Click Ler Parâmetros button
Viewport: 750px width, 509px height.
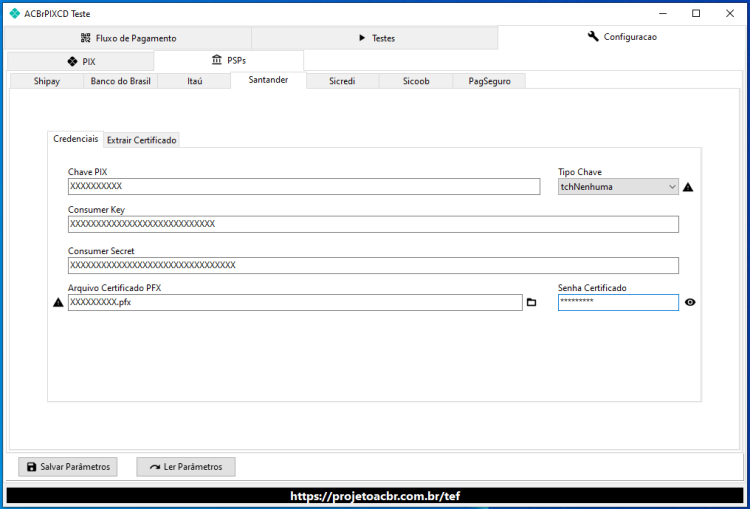[x=186, y=467]
